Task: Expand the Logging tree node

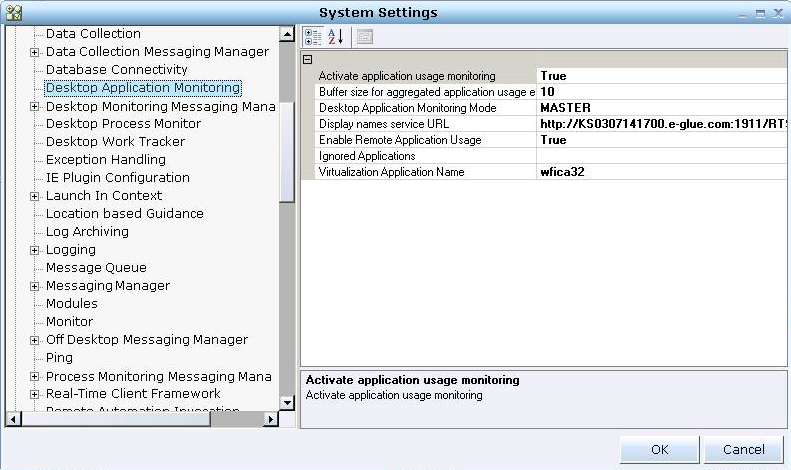Action: coord(35,250)
